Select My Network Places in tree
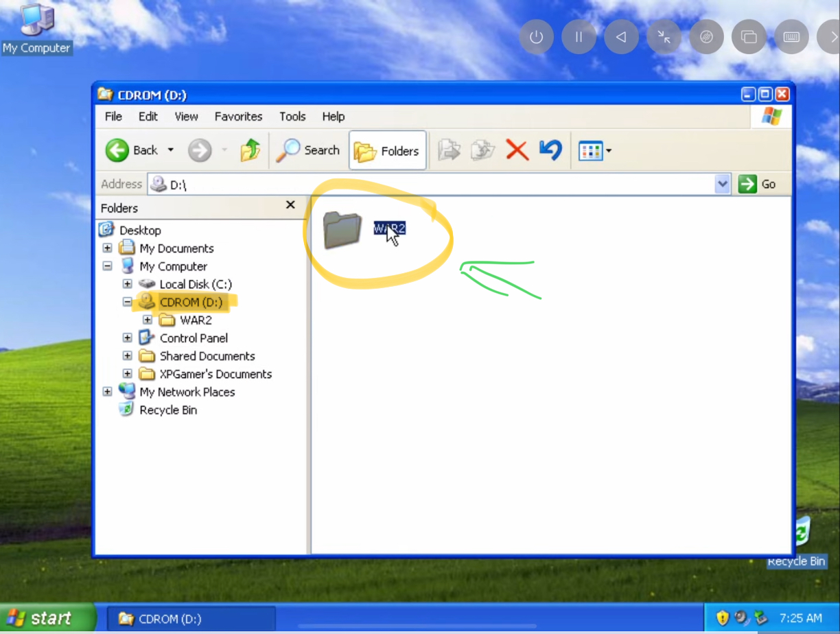840x634 pixels. tap(187, 392)
